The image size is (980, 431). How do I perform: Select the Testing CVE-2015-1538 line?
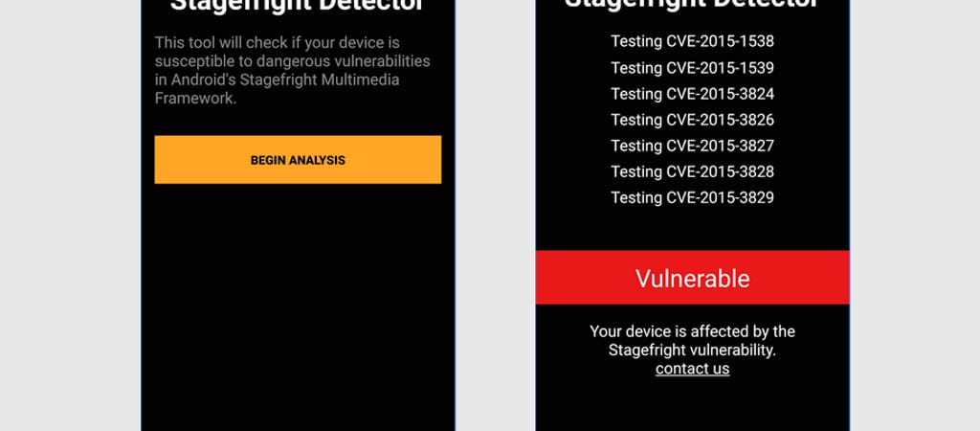coord(692,42)
